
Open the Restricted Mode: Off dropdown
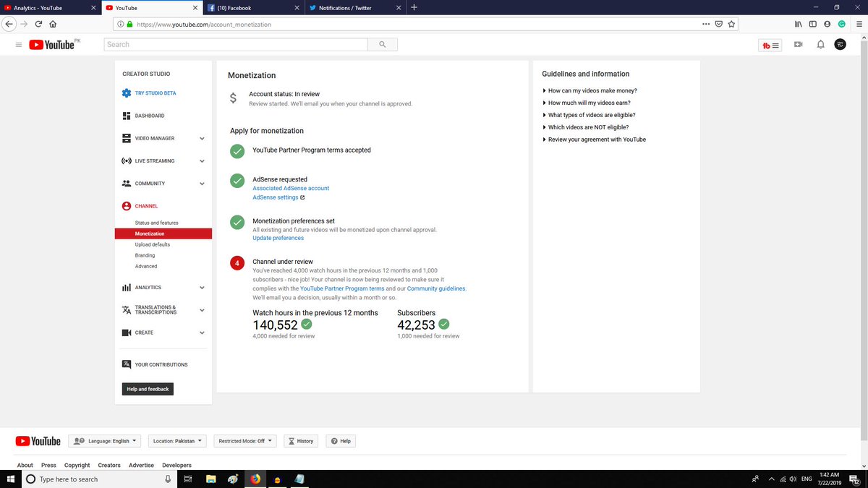click(247, 440)
